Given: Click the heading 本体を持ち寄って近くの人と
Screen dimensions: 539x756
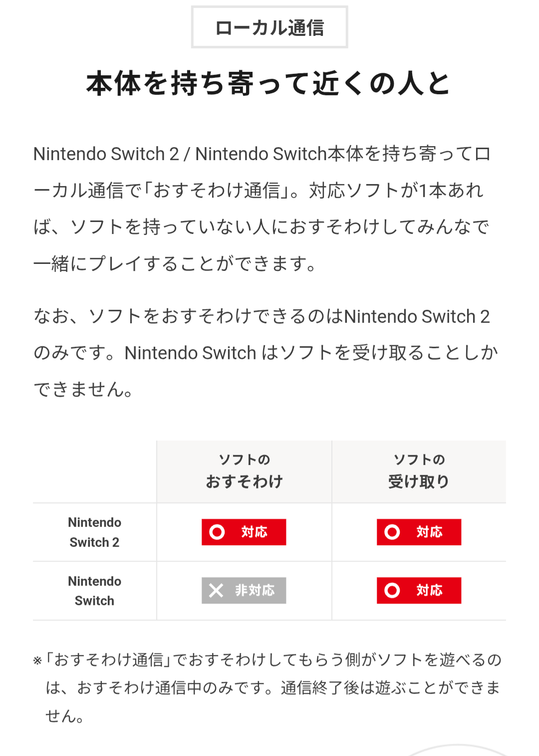Looking at the screenshot, I should (269, 83).
